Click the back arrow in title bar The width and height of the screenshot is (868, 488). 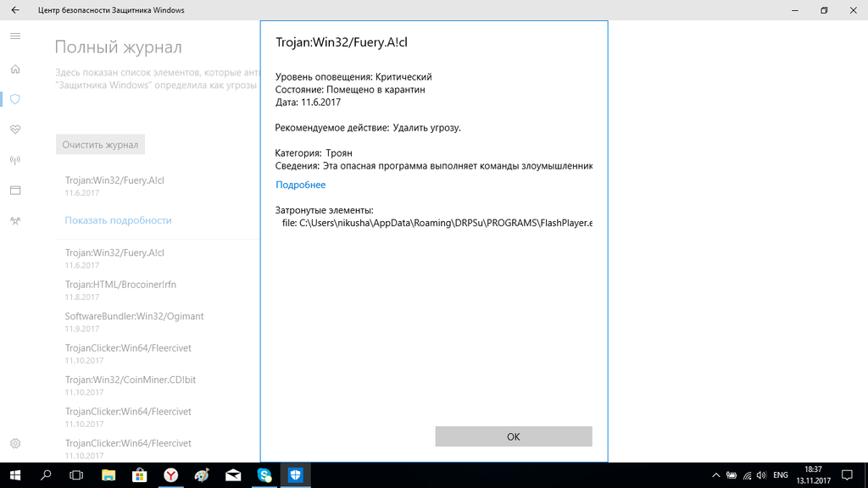[x=15, y=10]
